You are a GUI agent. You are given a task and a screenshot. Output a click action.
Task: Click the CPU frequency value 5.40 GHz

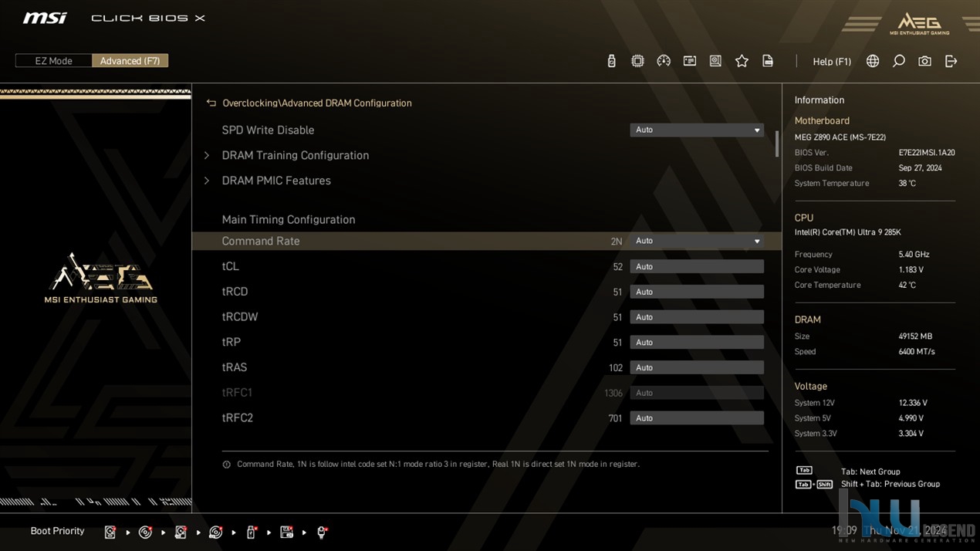tap(914, 255)
